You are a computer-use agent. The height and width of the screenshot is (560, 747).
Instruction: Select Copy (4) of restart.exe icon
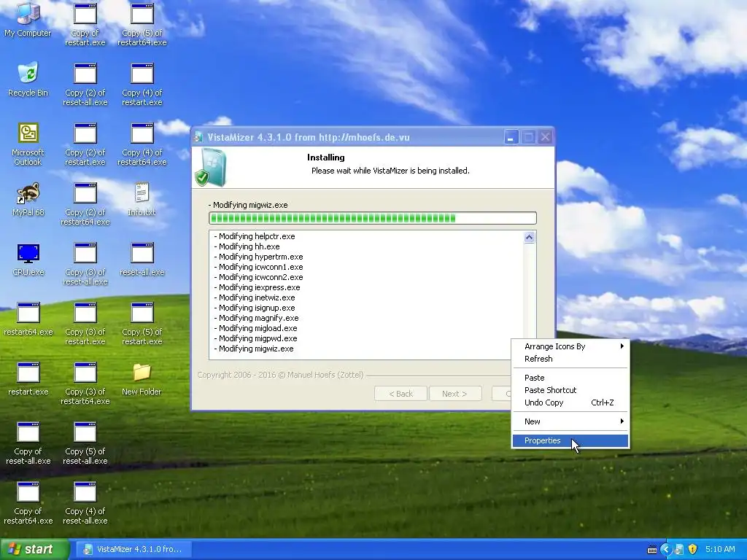tap(142, 84)
